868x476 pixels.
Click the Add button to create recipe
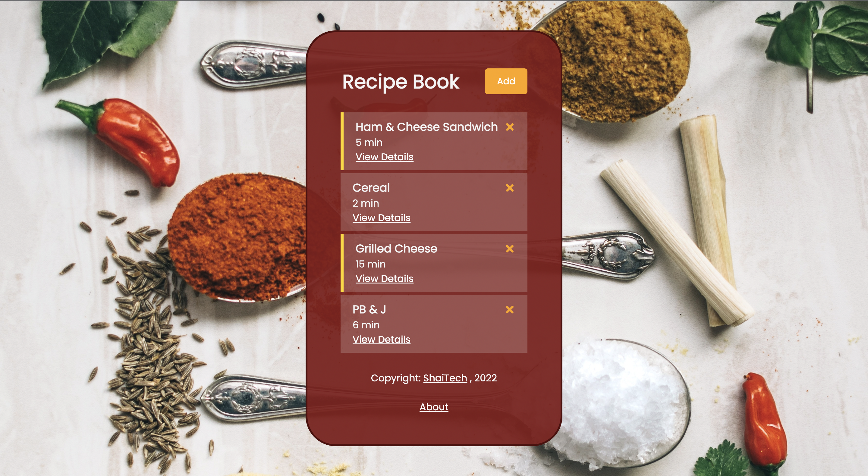(x=506, y=81)
